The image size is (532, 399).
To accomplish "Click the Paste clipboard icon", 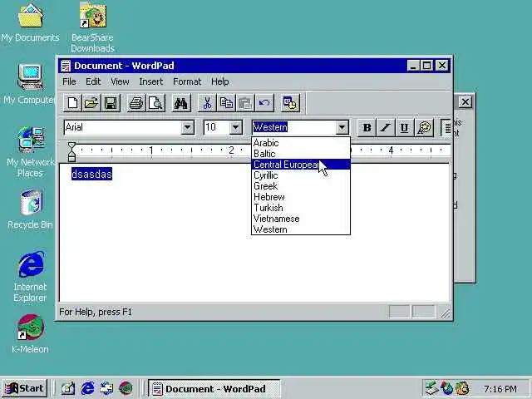I will pos(245,103).
